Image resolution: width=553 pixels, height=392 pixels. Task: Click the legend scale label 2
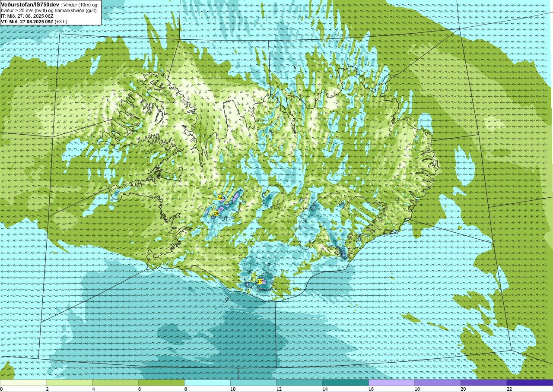pyautogui.click(x=47, y=389)
